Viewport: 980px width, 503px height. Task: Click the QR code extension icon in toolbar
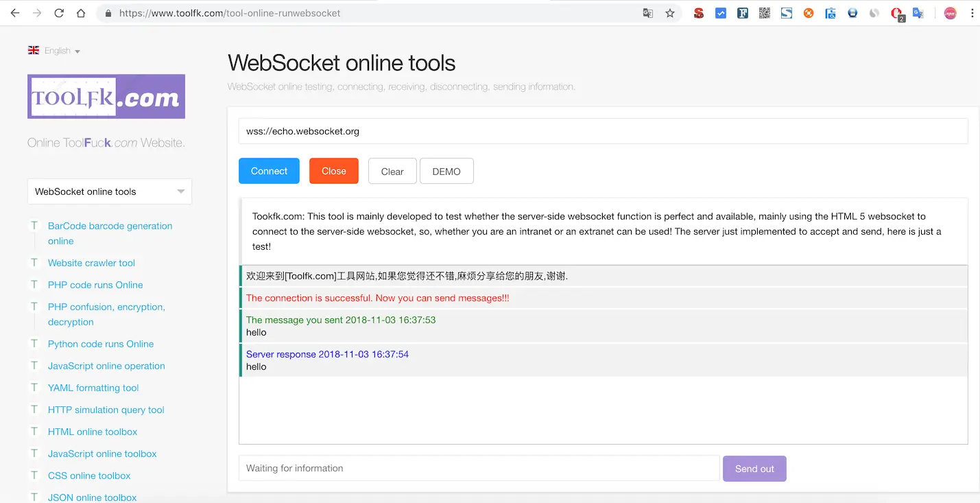764,12
